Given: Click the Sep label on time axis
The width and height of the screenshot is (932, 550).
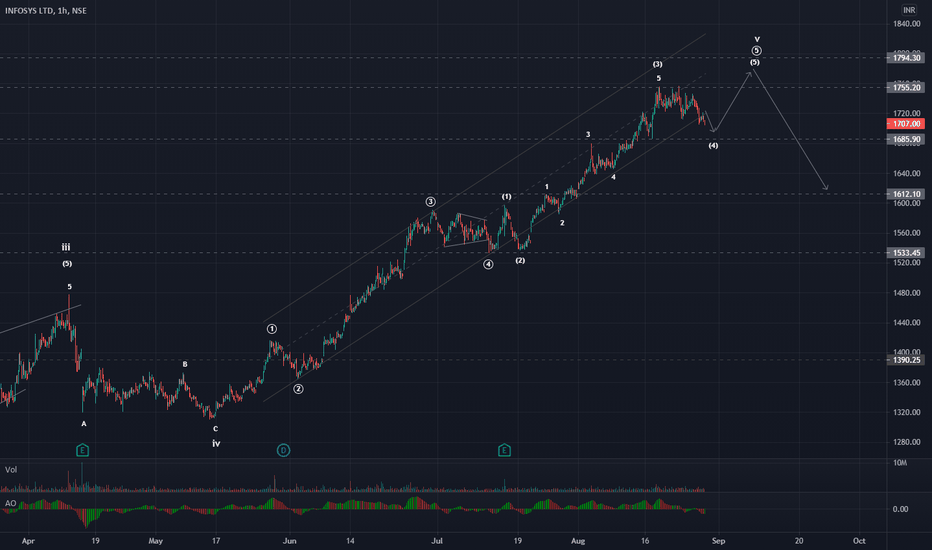Looking at the screenshot, I should 718,541.
